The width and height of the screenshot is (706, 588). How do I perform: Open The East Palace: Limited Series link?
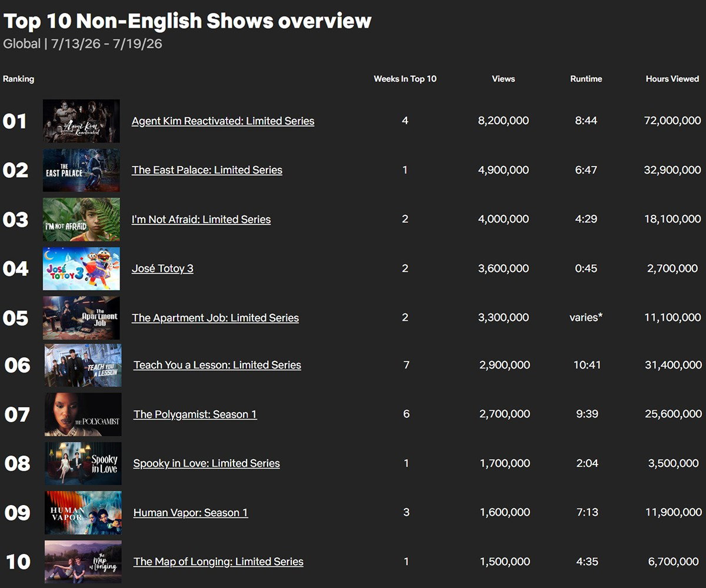(207, 170)
